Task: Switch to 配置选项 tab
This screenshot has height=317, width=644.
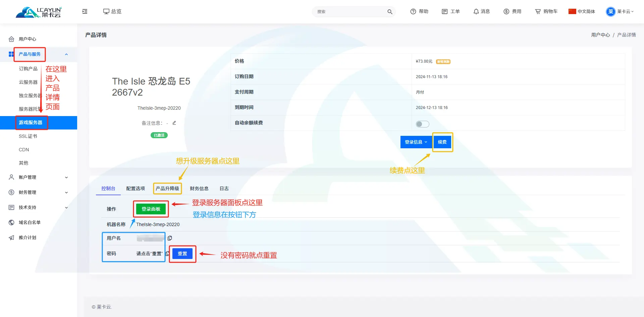Action: [x=136, y=189]
